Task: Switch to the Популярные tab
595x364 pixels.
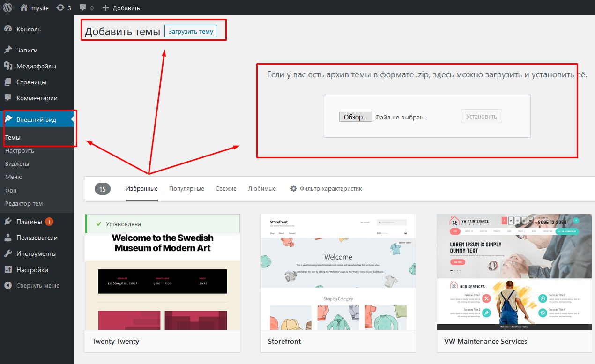Action: click(186, 188)
